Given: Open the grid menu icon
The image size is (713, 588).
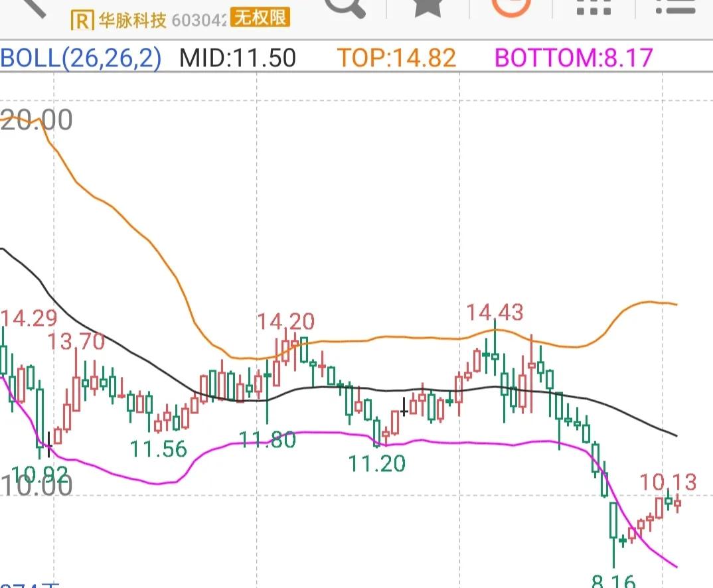Looking at the screenshot, I should click(x=594, y=8).
